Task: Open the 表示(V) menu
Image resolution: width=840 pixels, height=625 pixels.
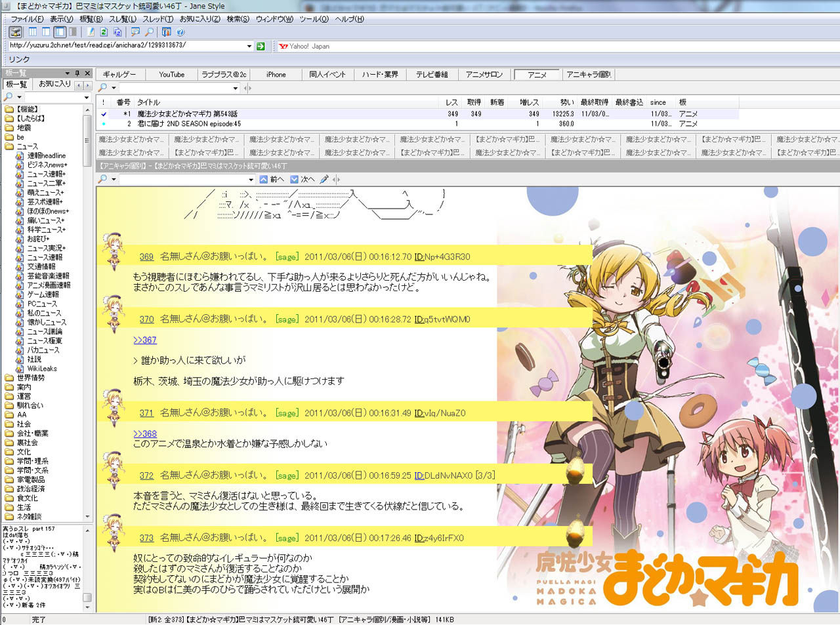Action: tap(62, 19)
